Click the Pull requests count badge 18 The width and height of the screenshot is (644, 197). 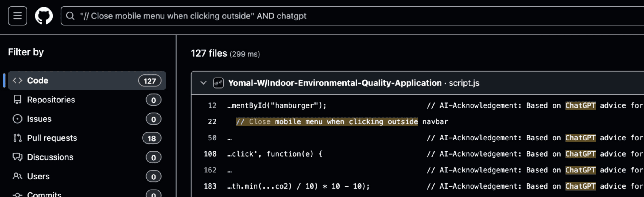(152, 138)
